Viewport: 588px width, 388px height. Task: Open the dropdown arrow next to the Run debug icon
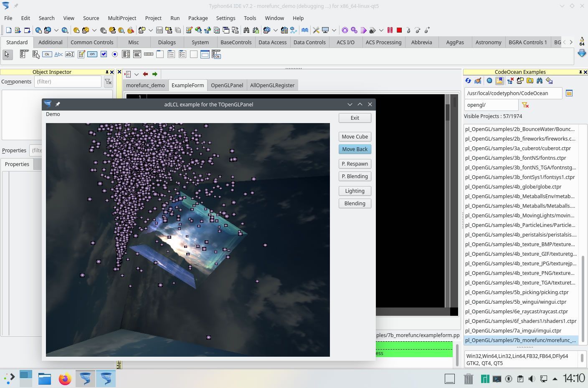381,30
